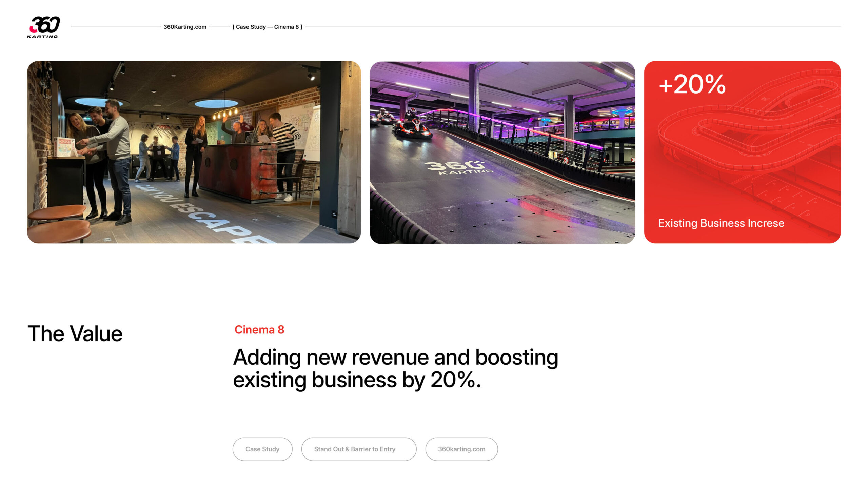Click the 360 Karting logo

pyautogui.click(x=44, y=27)
